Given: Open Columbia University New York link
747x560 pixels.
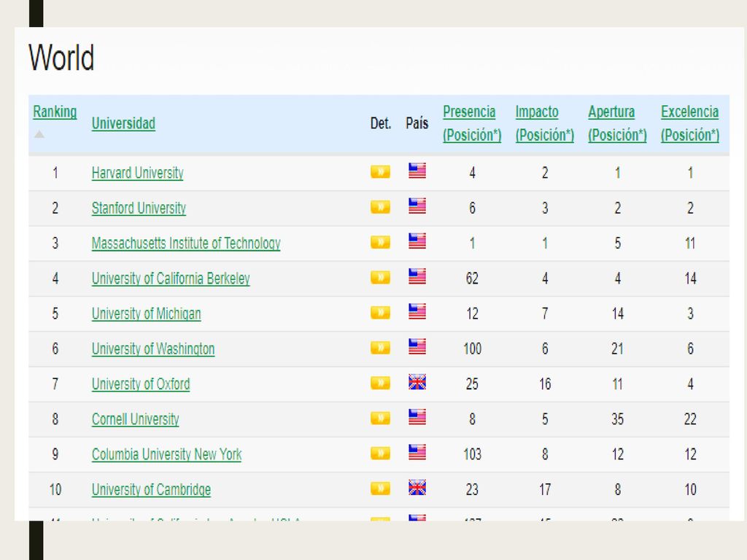Looking at the screenshot, I should coord(167,455).
